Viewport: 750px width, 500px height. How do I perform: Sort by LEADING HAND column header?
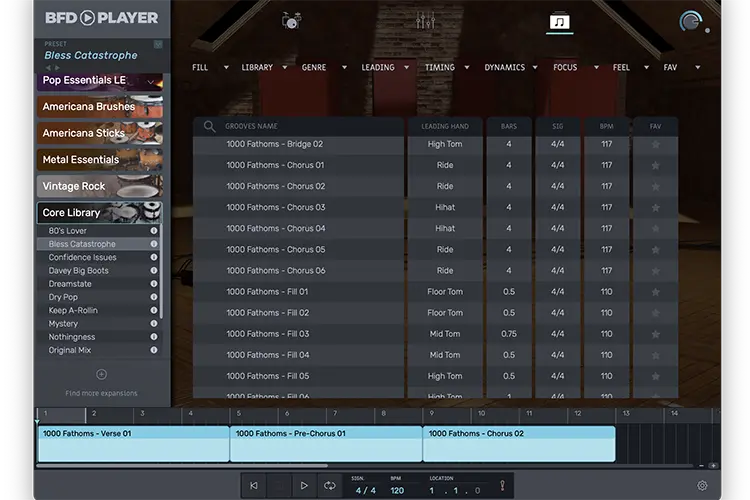(445, 126)
